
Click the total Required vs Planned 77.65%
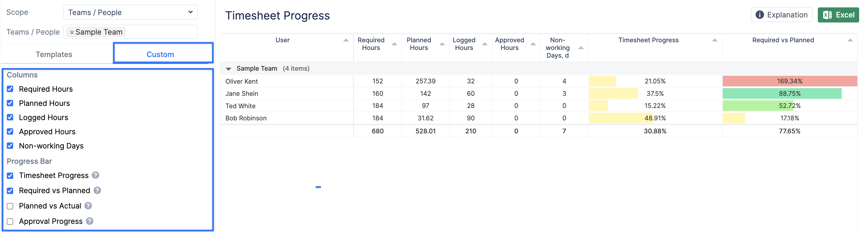tap(789, 131)
